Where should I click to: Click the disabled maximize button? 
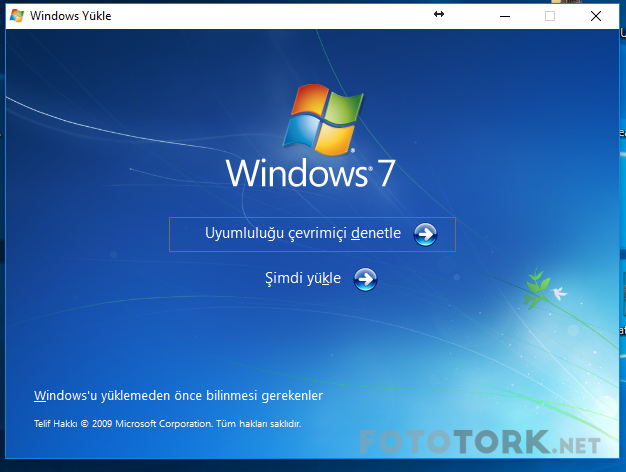pyautogui.click(x=550, y=16)
